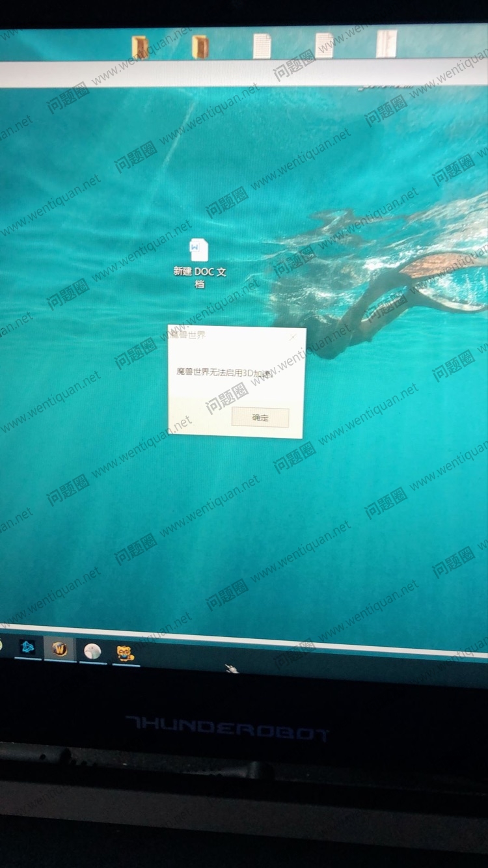Image resolution: width=488 pixels, height=868 pixels.
Task: Select the 新建 DOC 文档 file icon
Action: click(x=199, y=250)
